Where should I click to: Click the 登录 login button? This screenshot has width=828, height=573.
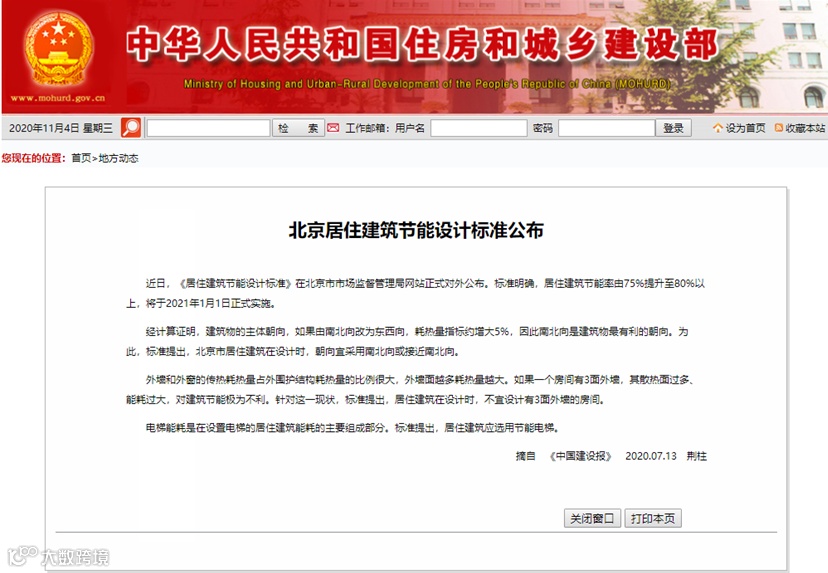click(673, 128)
